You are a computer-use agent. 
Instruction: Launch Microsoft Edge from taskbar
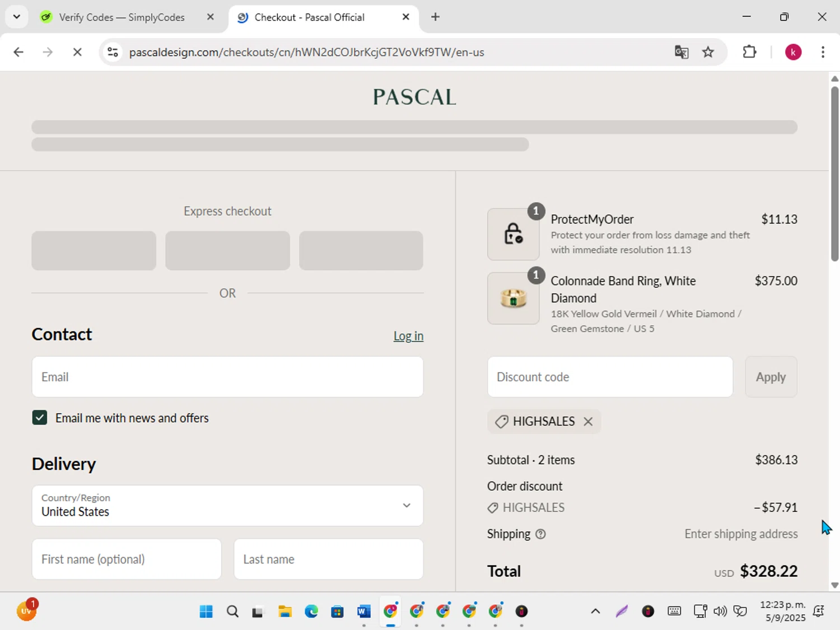(x=311, y=612)
